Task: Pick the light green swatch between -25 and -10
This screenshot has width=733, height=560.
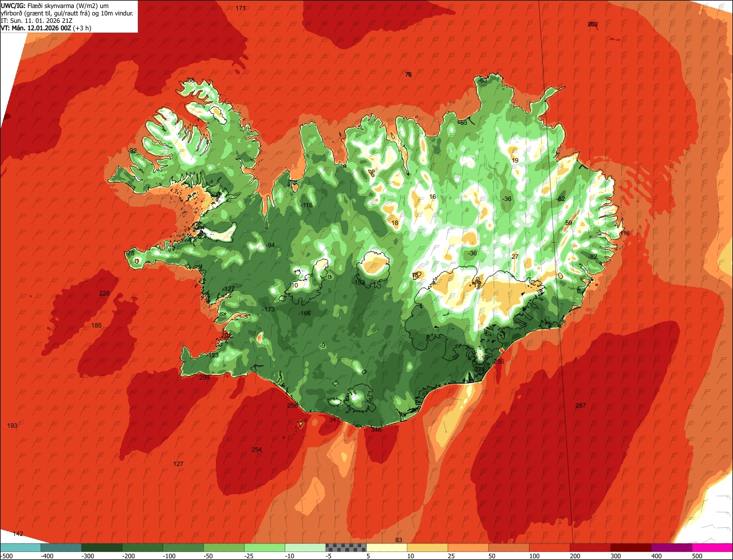Action: click(x=265, y=547)
